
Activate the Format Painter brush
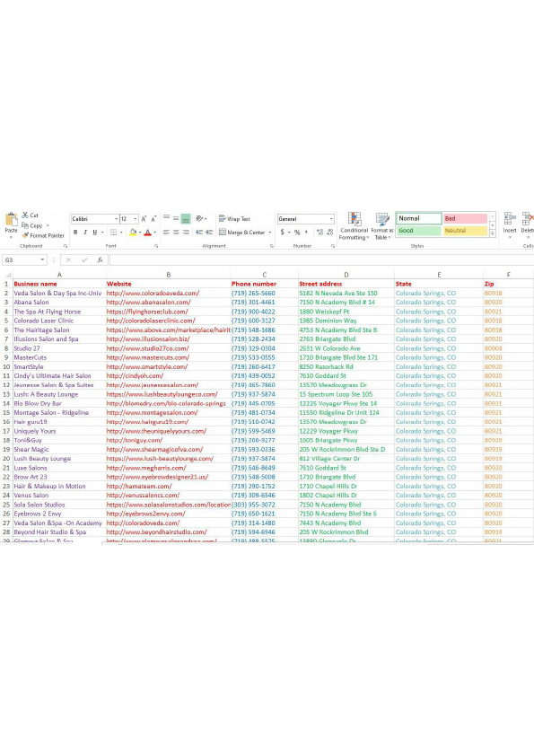(43, 235)
